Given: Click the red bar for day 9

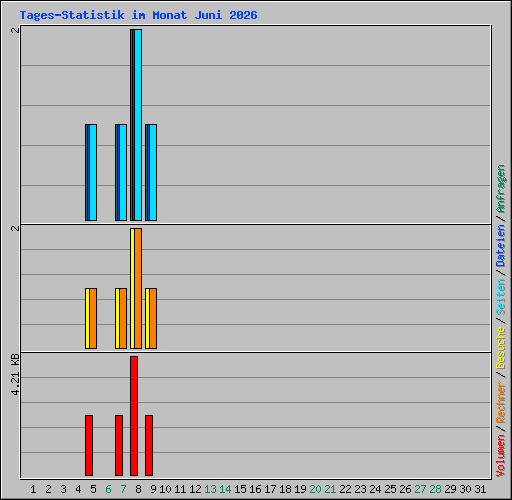Looking at the screenshot, I should (x=149, y=445).
